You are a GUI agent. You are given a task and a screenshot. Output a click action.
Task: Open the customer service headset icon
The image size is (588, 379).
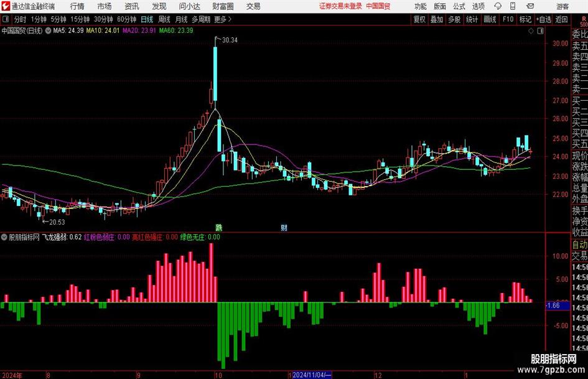coord(498,6)
